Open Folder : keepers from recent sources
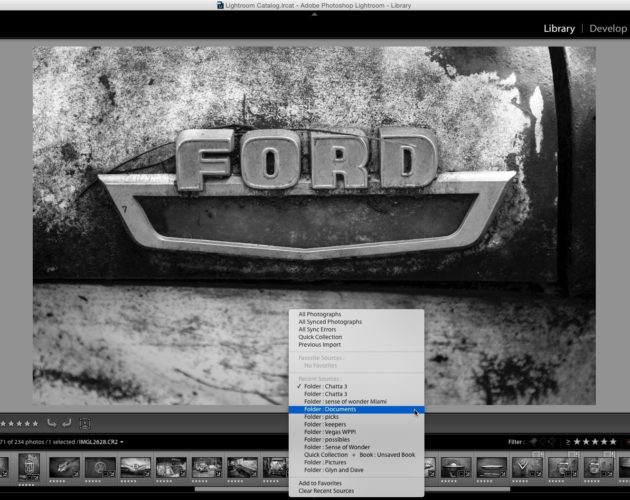 [x=356, y=424]
